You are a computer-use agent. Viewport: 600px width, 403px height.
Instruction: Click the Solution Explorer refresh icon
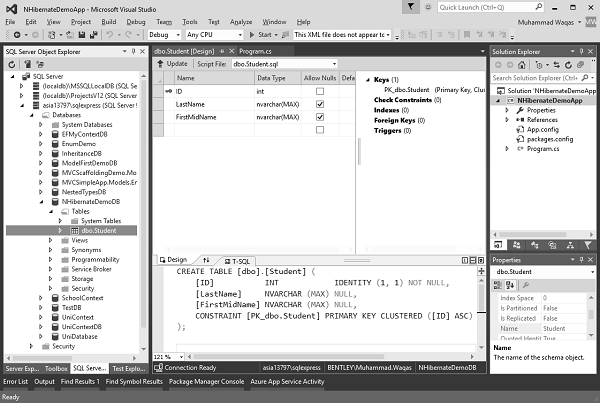568,65
